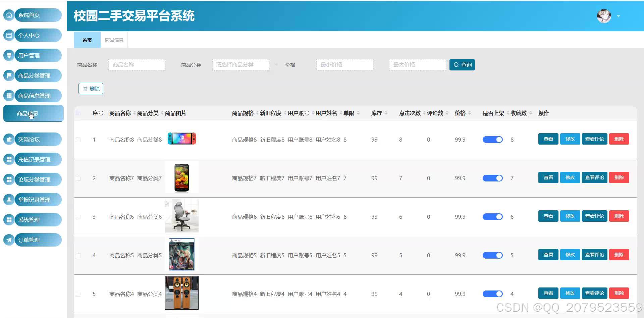Expand the 商品分类管理 sidebar menu
The height and width of the screenshot is (318, 644).
coord(38,75)
